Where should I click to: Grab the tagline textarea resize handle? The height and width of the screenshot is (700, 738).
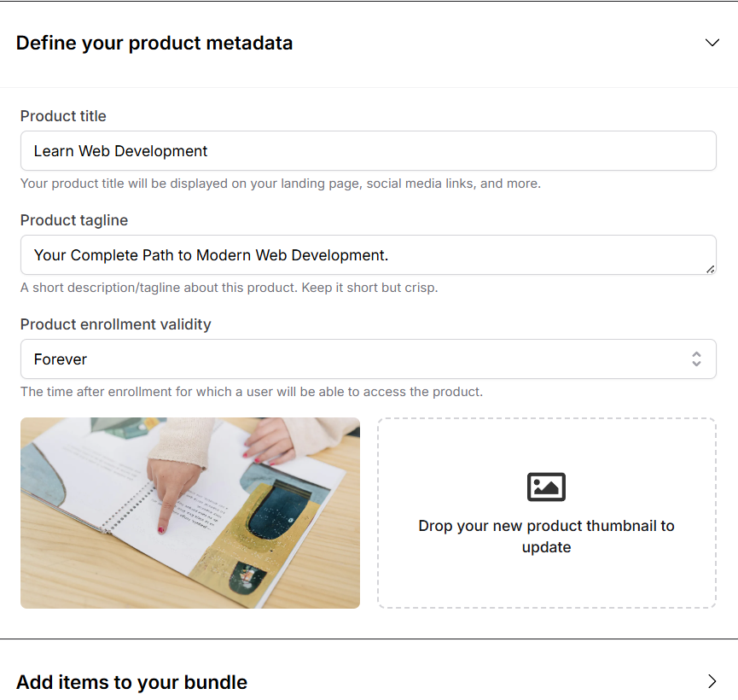coord(711,269)
